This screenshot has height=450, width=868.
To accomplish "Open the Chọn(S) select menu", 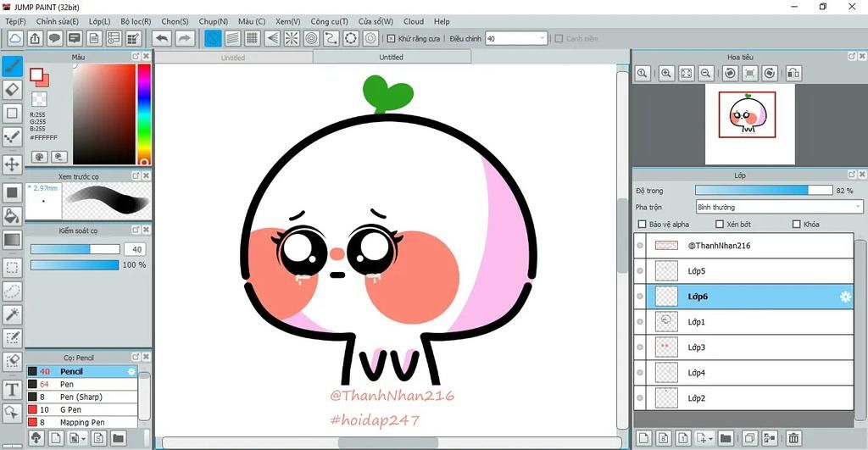I will pos(175,21).
